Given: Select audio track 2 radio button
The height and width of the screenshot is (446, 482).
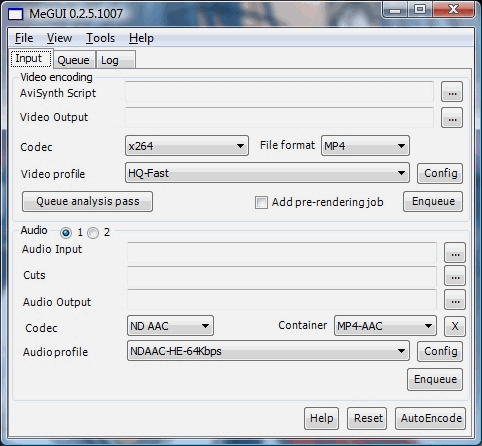Looking at the screenshot, I should tap(93, 232).
